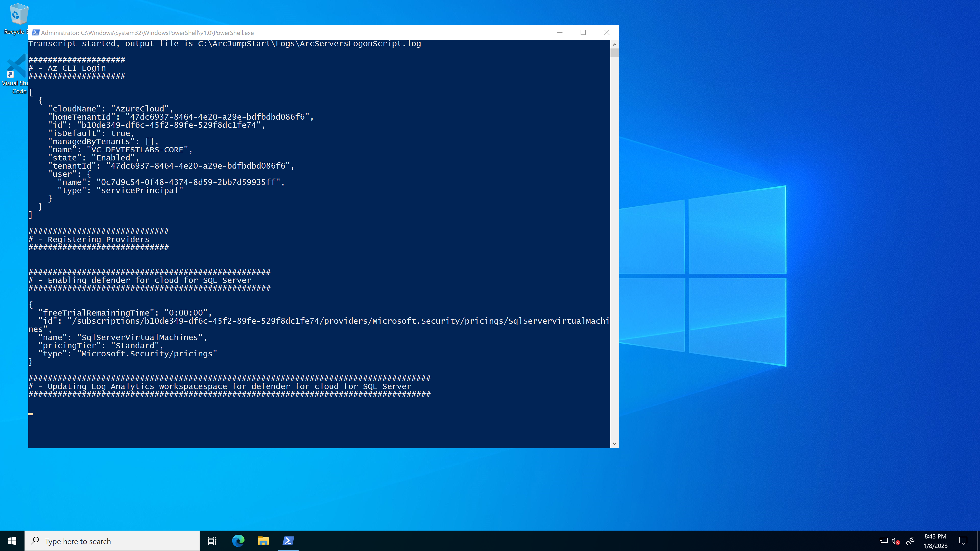
Task: Select the PowerShell taskbar icon
Action: tap(288, 541)
